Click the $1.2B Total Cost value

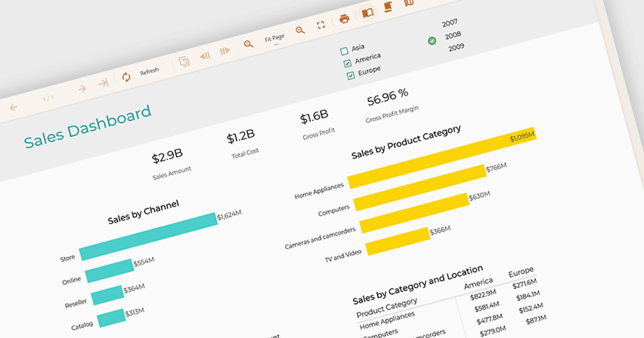[240, 137]
